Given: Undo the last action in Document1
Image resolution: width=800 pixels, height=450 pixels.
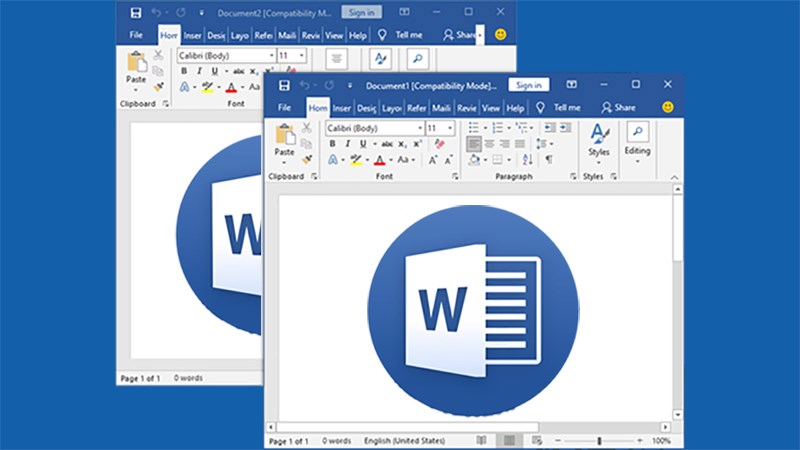Looking at the screenshot, I should (x=305, y=85).
